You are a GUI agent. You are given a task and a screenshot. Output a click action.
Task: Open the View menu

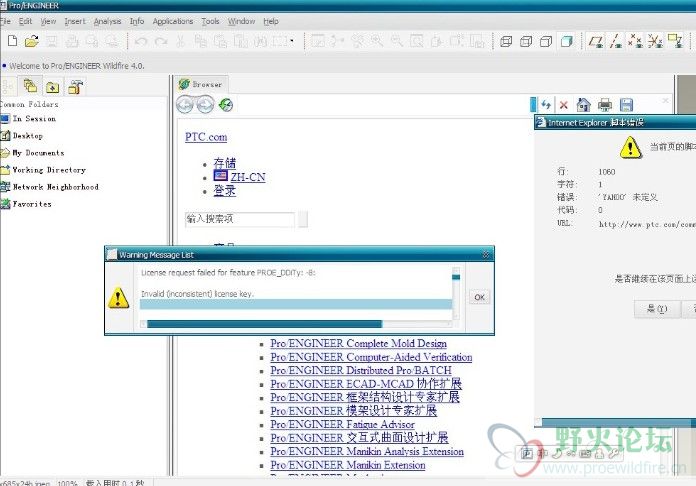pyautogui.click(x=48, y=21)
